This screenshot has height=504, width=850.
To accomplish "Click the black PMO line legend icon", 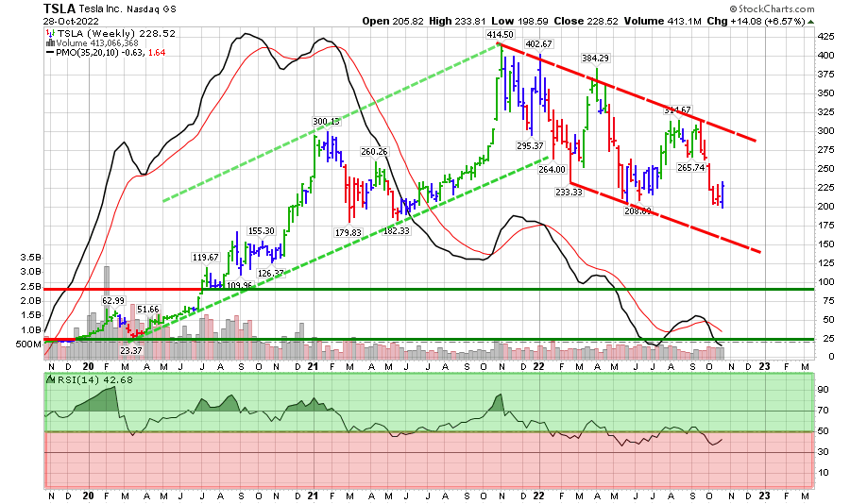I will [49, 53].
